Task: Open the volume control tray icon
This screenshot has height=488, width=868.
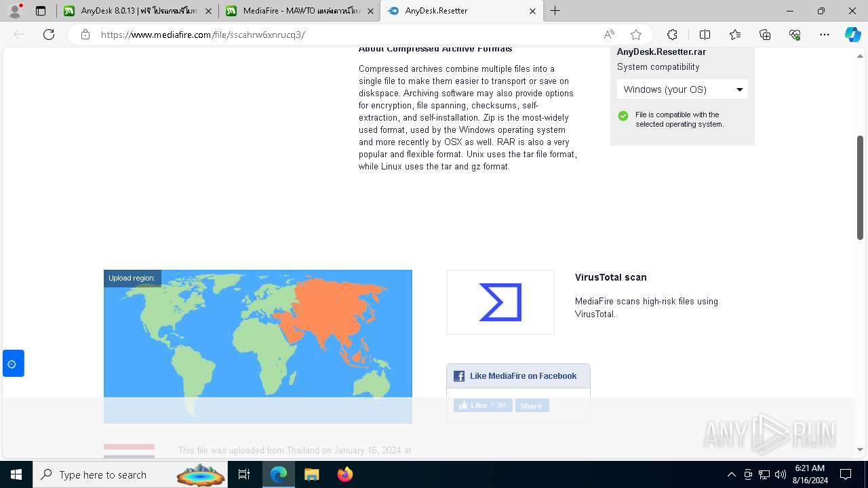Action: (781, 474)
